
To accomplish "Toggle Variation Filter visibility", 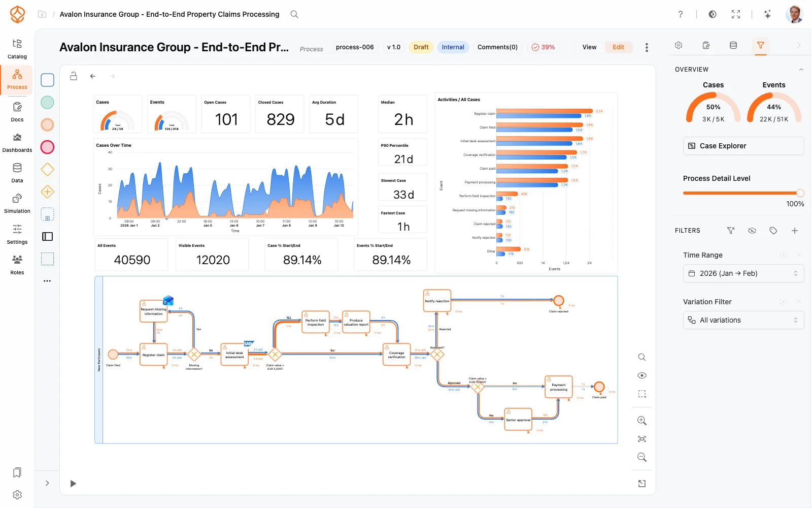I will (x=784, y=302).
